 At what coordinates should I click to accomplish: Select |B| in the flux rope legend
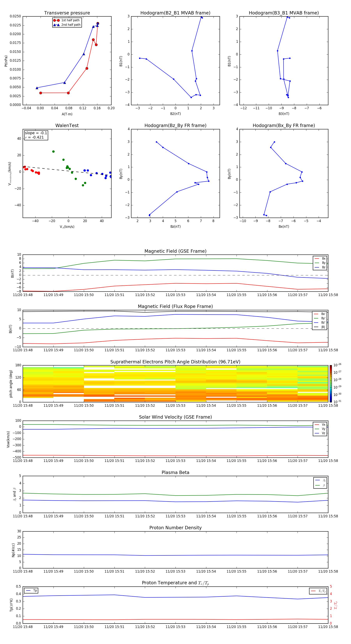[320, 327]
